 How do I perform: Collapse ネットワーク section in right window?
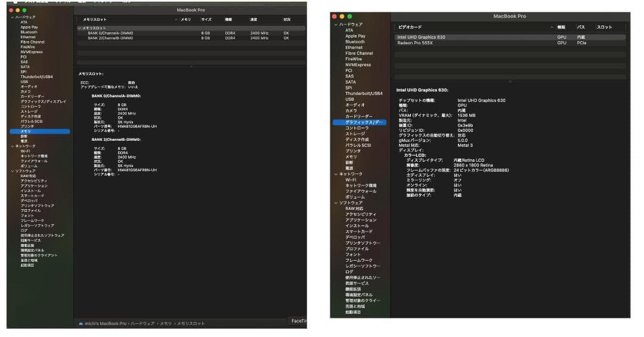point(336,174)
